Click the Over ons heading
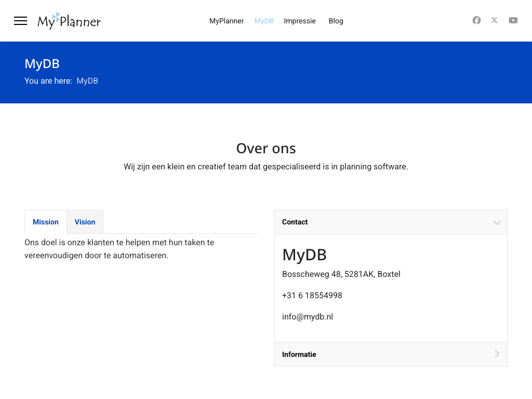 266,149
